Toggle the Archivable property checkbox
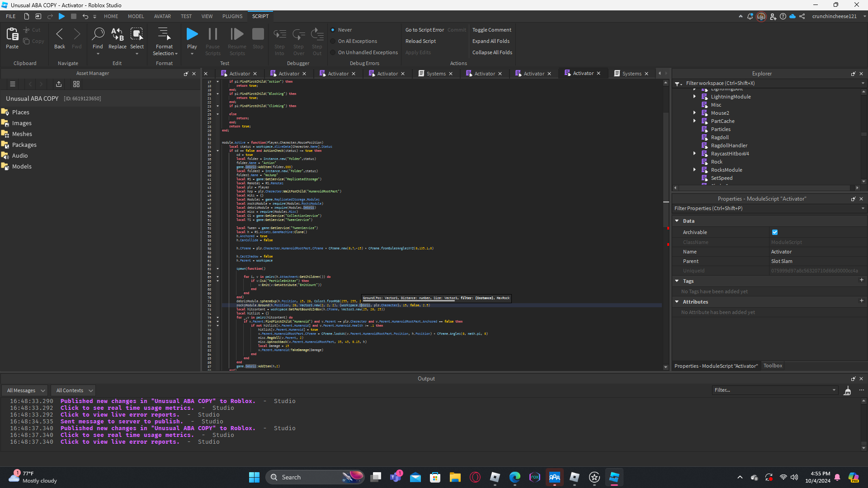 tap(775, 232)
